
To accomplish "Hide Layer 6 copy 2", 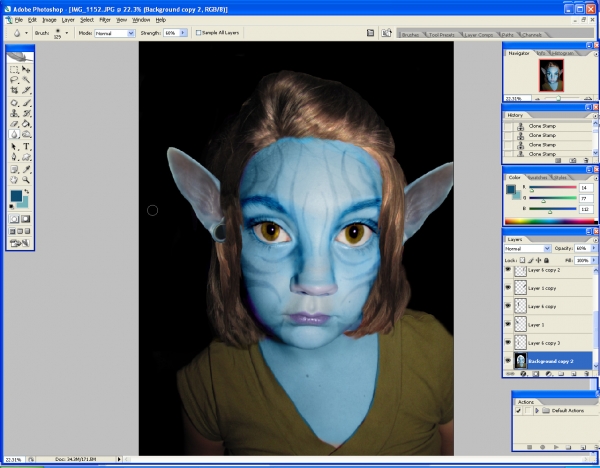I will [508, 270].
